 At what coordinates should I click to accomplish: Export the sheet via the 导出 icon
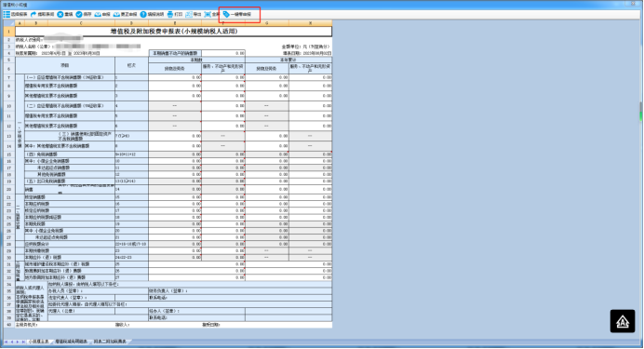189,14
